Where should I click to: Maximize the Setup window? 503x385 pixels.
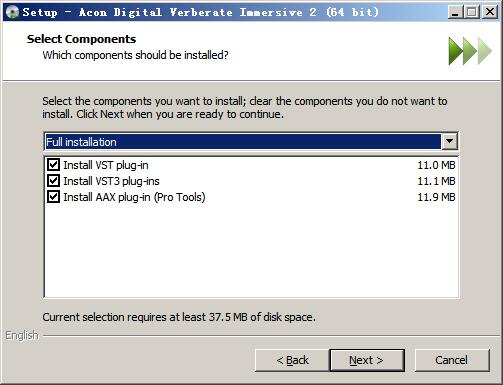click(x=471, y=12)
